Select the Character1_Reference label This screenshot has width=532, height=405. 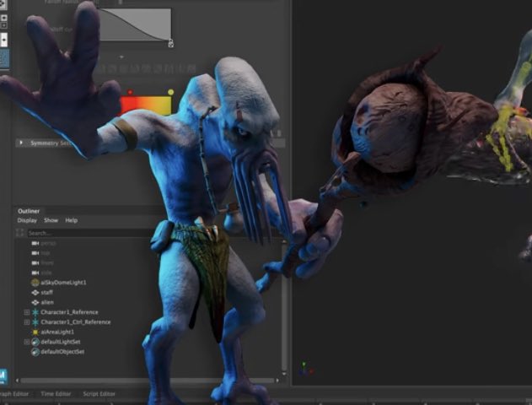pos(69,312)
